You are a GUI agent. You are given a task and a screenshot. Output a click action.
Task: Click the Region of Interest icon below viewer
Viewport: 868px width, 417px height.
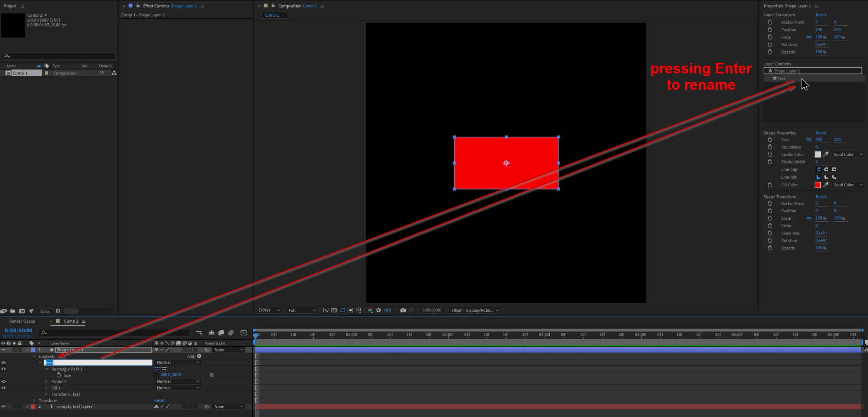(x=350, y=310)
